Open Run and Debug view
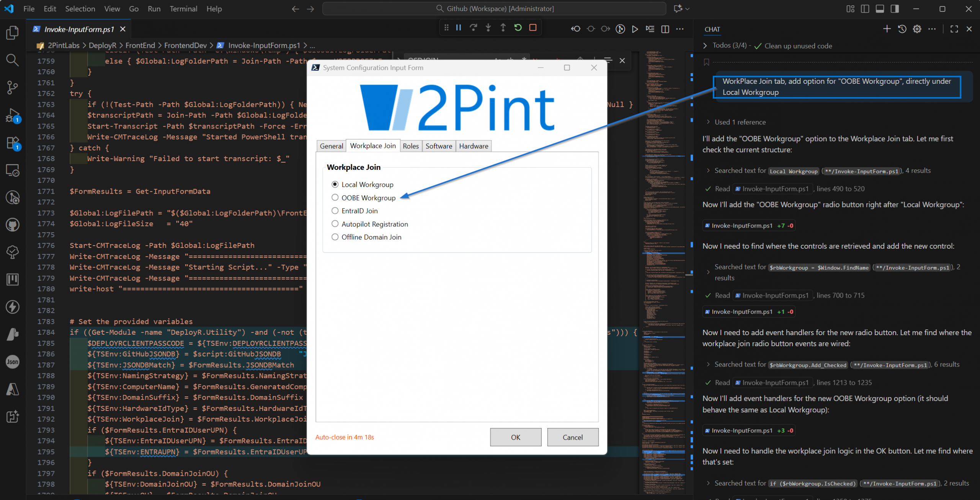Viewport: 980px width, 500px height. pos(12,115)
